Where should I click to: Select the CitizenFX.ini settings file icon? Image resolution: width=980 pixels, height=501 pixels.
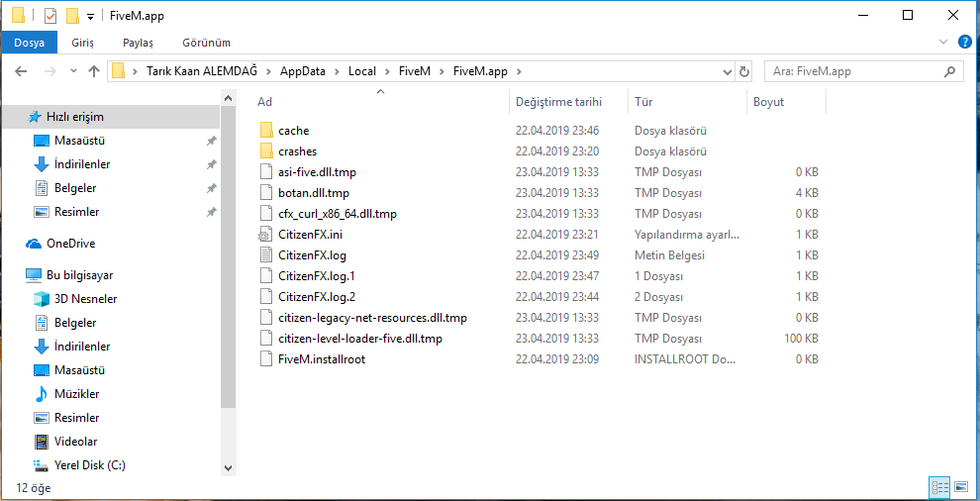(264, 235)
